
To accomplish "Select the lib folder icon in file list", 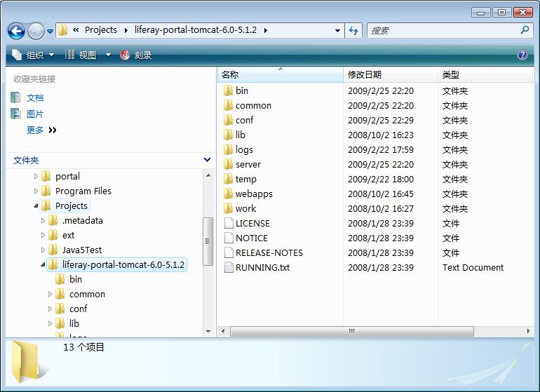I will click(228, 135).
